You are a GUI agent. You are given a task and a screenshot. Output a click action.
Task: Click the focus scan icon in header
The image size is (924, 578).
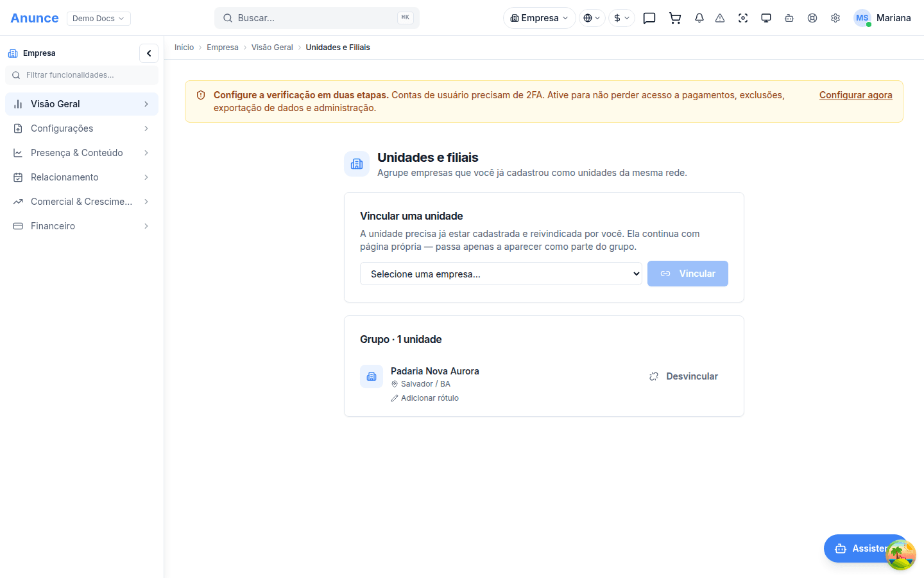click(743, 18)
